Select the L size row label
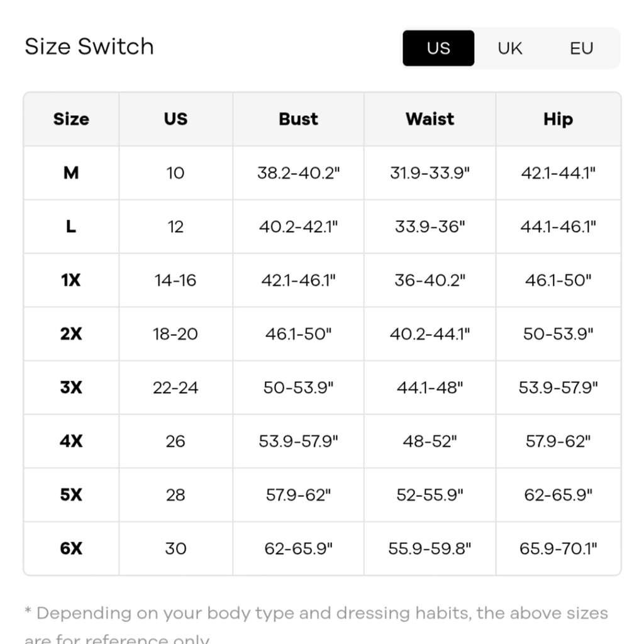This screenshot has width=644, height=644. click(71, 226)
